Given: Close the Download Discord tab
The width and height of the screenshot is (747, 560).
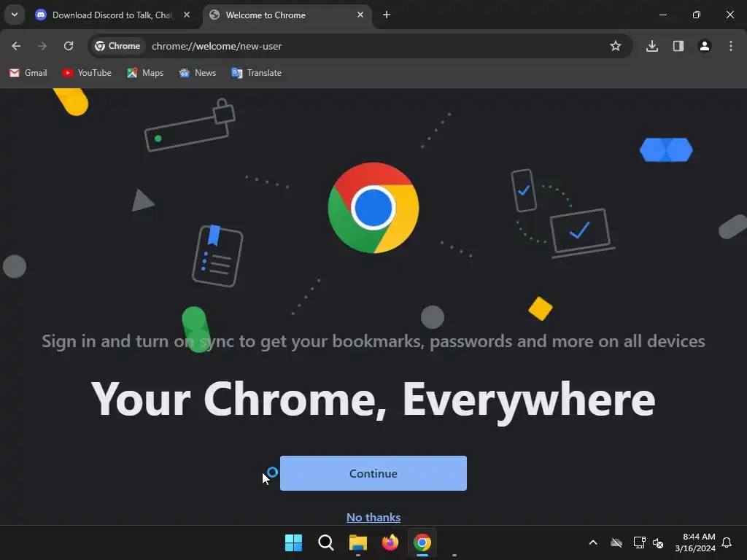Looking at the screenshot, I should pyautogui.click(x=187, y=15).
